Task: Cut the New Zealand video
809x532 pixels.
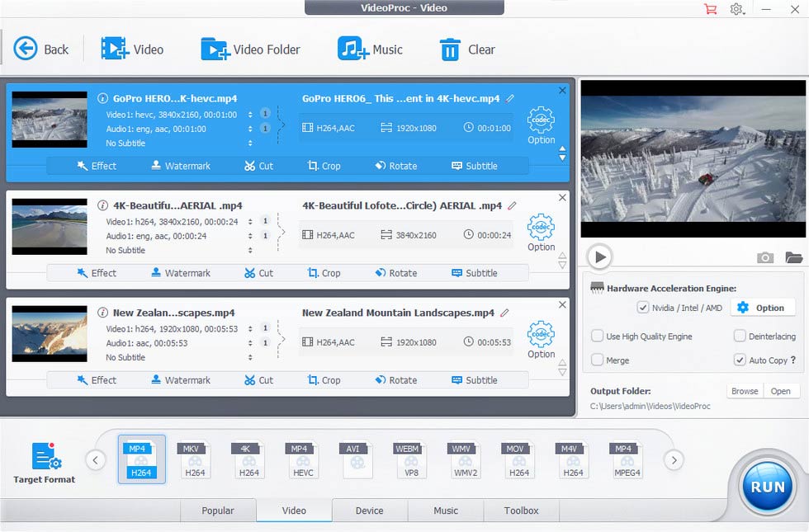Action: coord(258,380)
